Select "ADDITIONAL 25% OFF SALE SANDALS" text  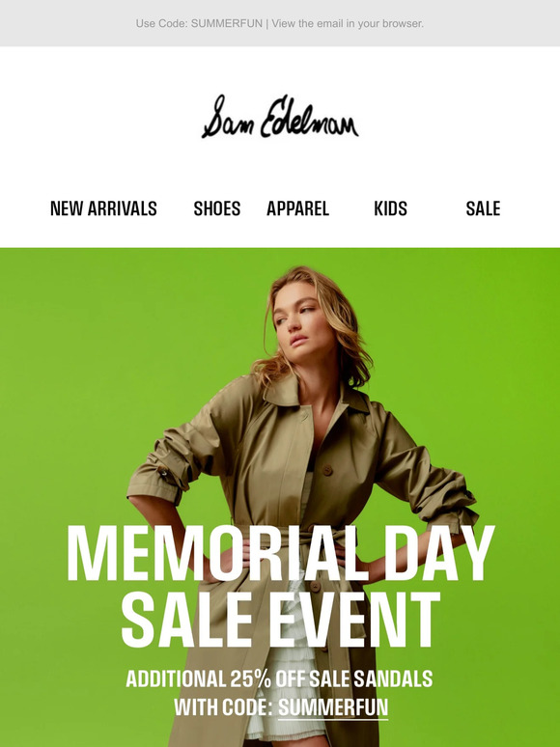(279, 678)
